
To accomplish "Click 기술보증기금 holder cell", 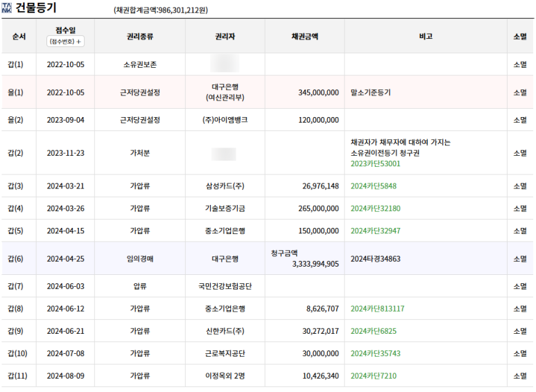I will pyautogui.click(x=225, y=208).
